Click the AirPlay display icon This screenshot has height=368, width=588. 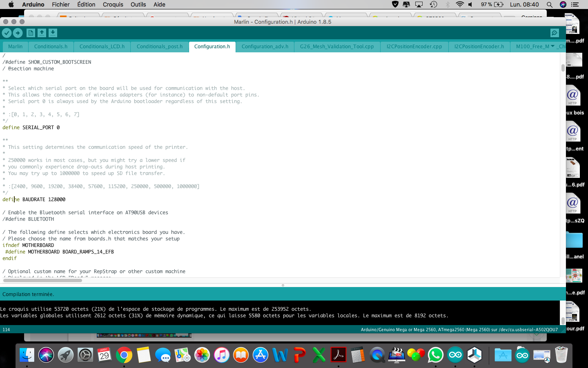419,4
